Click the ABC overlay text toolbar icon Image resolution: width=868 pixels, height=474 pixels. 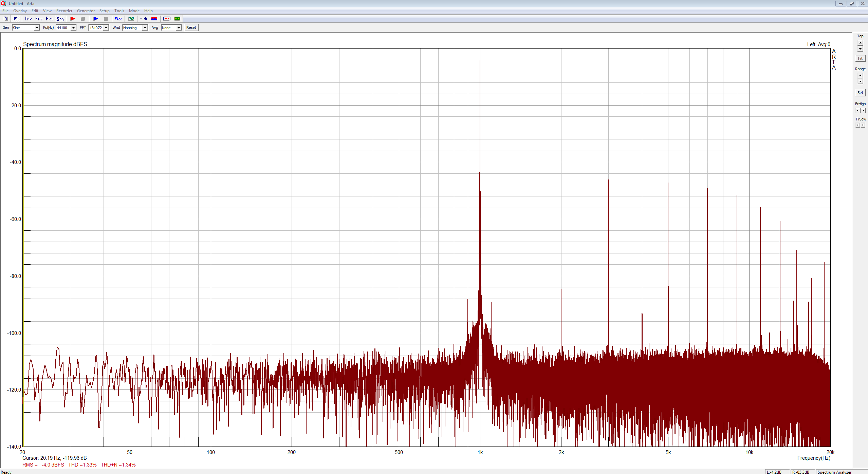[118, 19]
